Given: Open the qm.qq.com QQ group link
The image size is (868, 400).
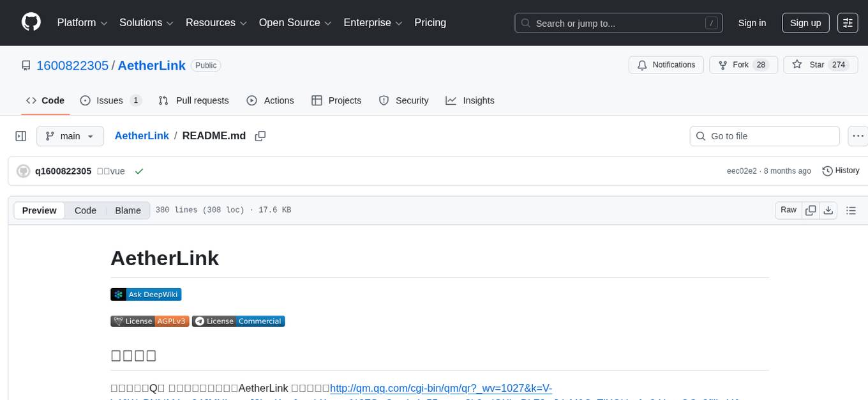Looking at the screenshot, I should (x=440, y=388).
